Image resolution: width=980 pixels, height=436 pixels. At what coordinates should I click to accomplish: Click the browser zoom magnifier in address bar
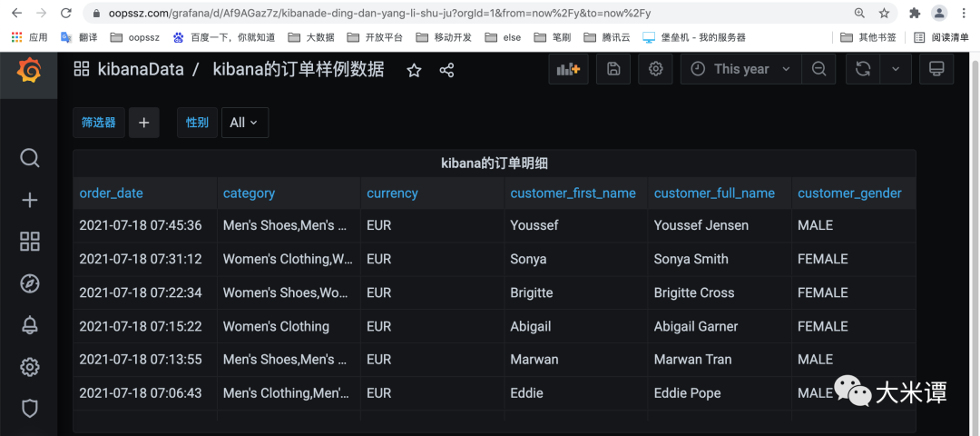[859, 13]
